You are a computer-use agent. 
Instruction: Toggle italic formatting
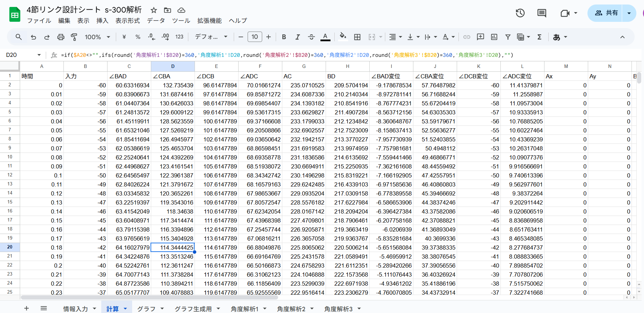coord(298,37)
